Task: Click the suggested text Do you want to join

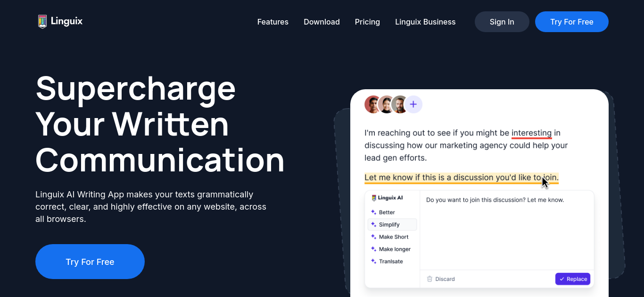Action: click(495, 200)
